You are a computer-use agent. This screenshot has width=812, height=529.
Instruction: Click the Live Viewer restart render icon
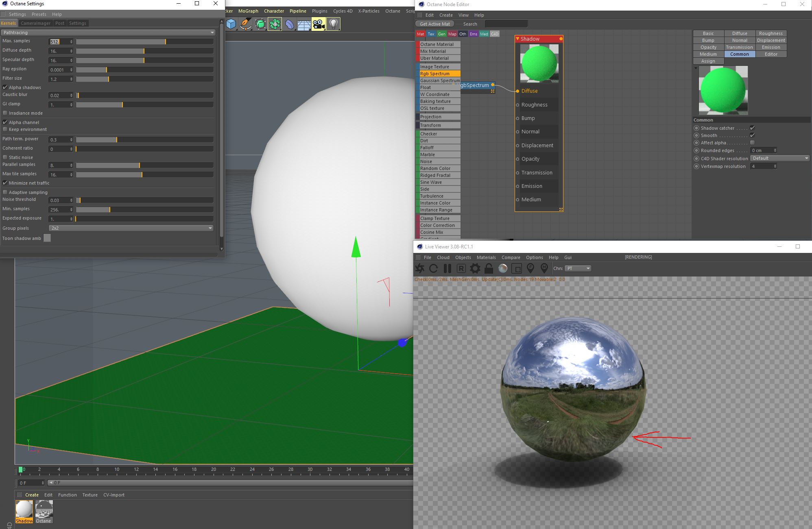pos(433,268)
